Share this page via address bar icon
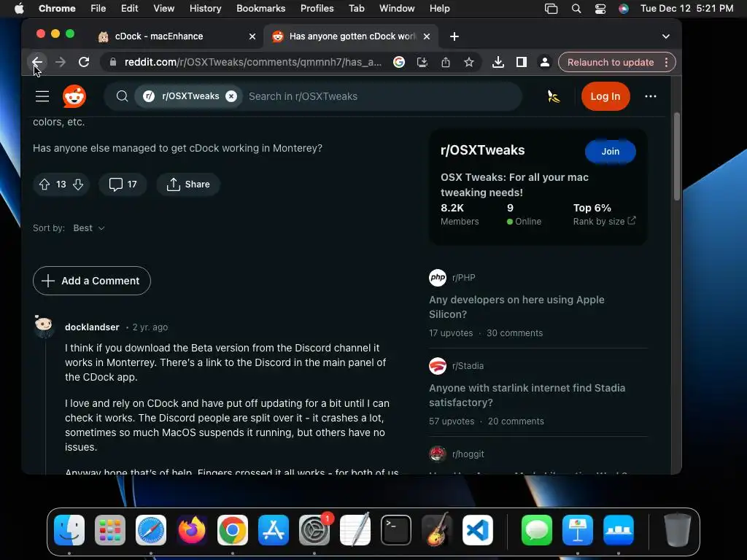The width and height of the screenshot is (747, 560). click(x=446, y=62)
